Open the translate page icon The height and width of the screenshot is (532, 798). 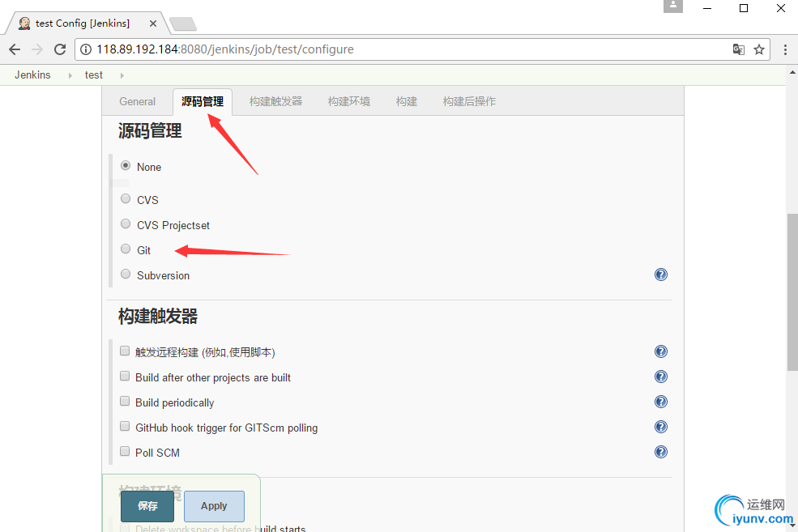(x=739, y=49)
